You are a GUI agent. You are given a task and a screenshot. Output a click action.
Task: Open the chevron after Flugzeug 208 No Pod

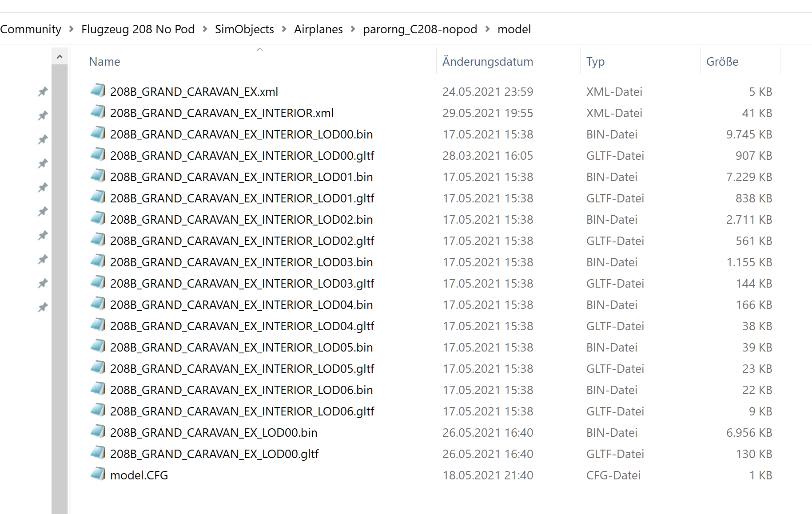click(x=205, y=29)
